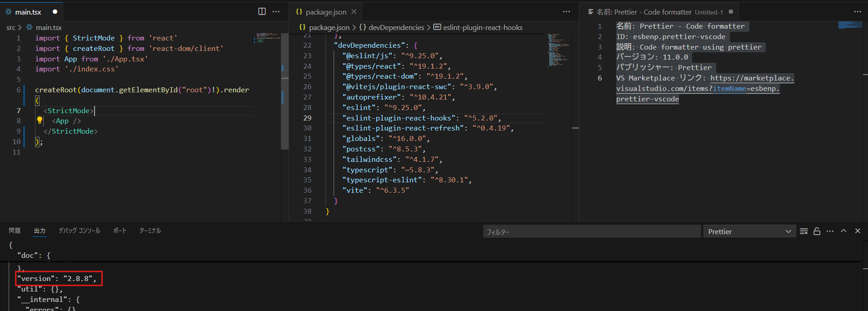
Task: Click the "eslint-plugin-react-hooks" dependency line
Action: click(422, 118)
